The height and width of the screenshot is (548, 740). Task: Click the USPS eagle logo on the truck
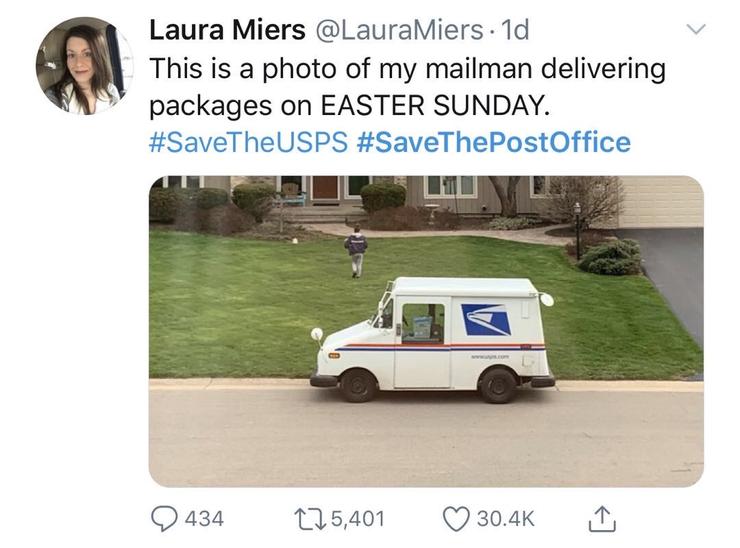coord(485,320)
